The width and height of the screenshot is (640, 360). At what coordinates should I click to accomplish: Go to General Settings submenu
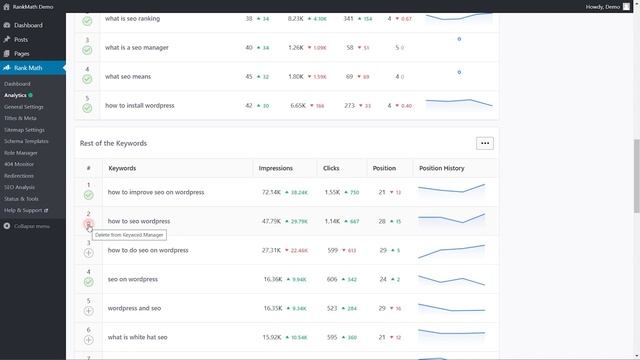coord(24,107)
